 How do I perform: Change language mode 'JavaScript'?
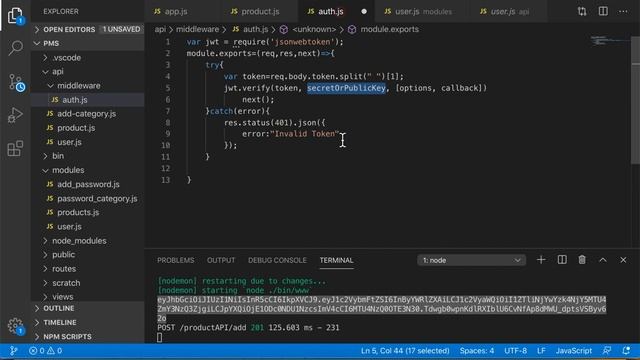(573, 351)
